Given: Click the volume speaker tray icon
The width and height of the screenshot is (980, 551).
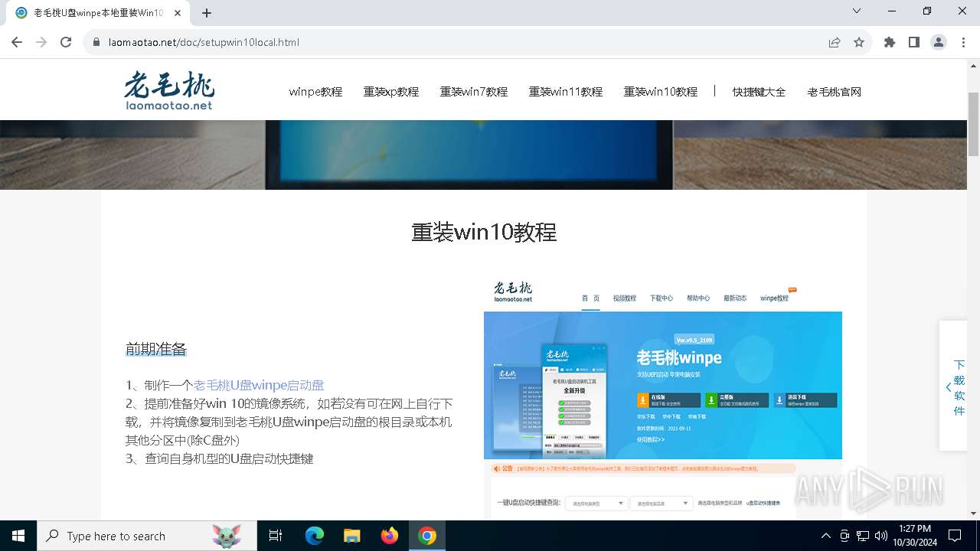Looking at the screenshot, I should pyautogui.click(x=881, y=536).
